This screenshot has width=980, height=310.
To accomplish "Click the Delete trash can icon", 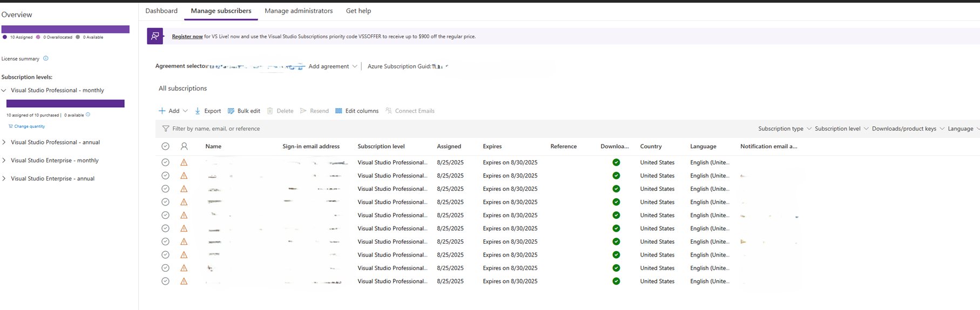I will click(270, 111).
